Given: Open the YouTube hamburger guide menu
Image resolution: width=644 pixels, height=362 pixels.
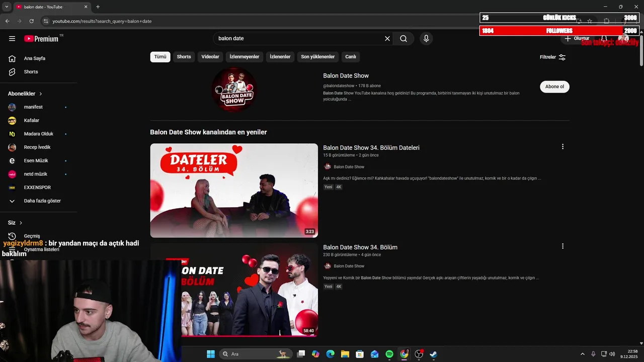Looking at the screenshot, I should pyautogui.click(x=12, y=39).
